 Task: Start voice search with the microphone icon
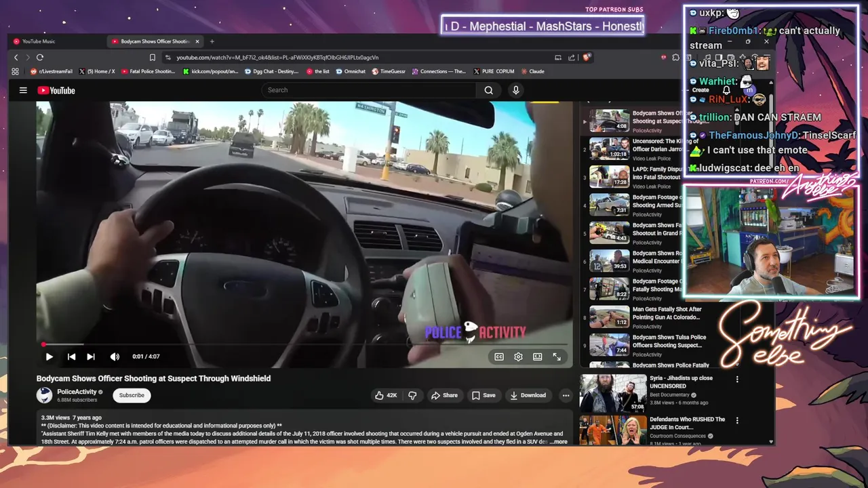coord(516,90)
